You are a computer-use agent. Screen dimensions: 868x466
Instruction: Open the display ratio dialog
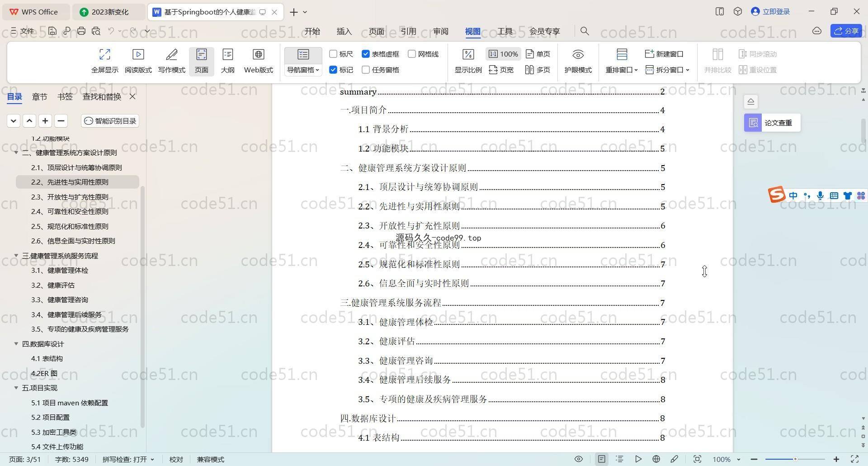pyautogui.click(x=468, y=62)
